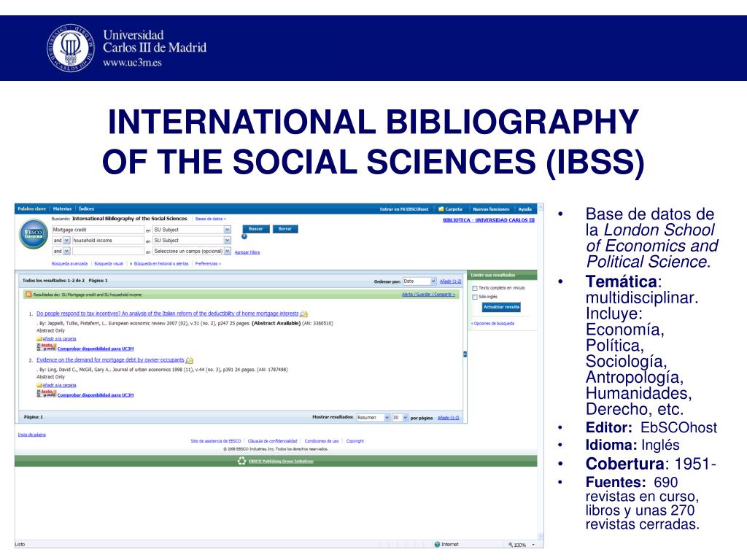747x560 pixels.
Task: Open 'Ayuda' in top bar
Action: (525, 209)
